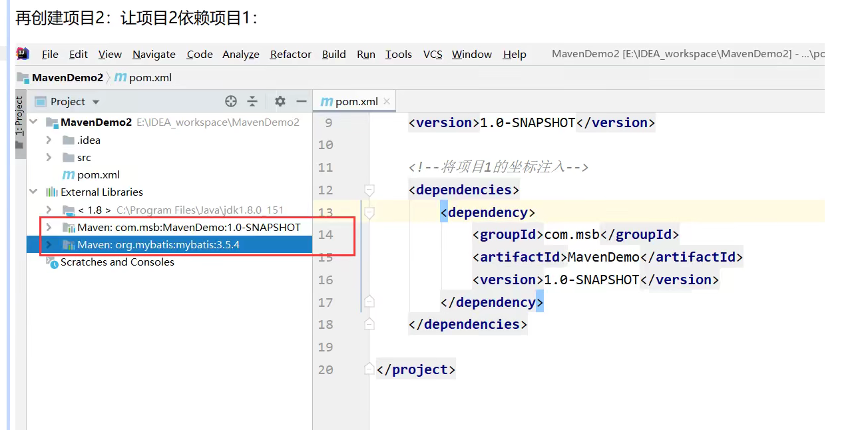The image size is (868, 430).
Task: Open the Analyze menu
Action: [x=241, y=55]
